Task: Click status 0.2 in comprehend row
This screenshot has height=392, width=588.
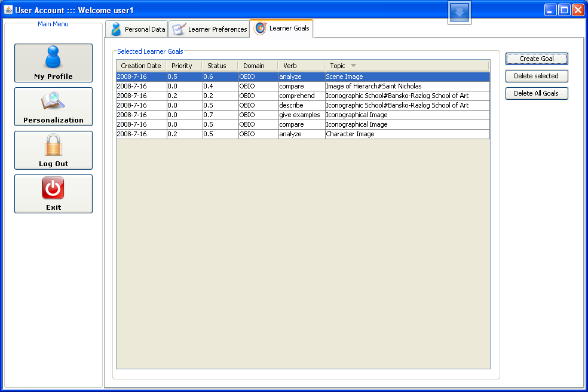Action: pyautogui.click(x=208, y=96)
